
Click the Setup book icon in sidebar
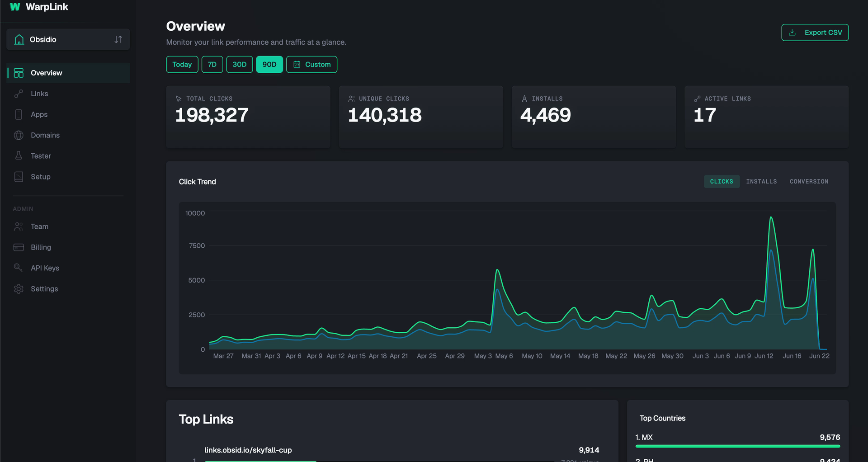click(19, 177)
